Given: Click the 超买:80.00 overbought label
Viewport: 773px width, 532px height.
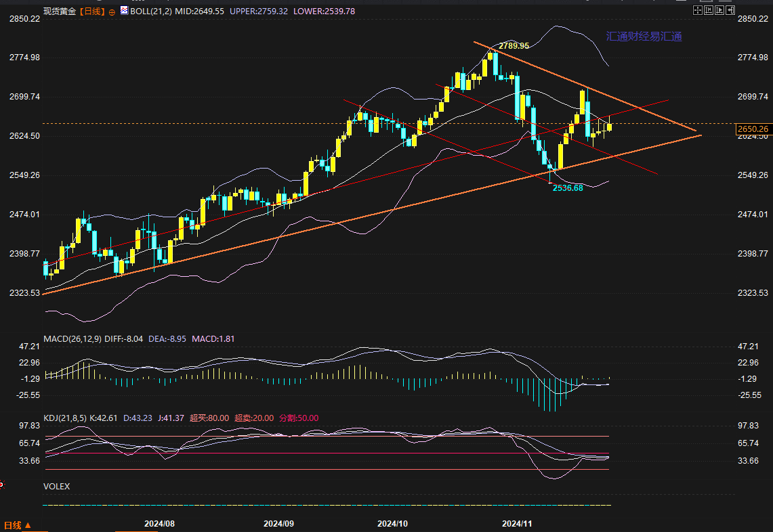Looking at the screenshot, I should [209, 418].
